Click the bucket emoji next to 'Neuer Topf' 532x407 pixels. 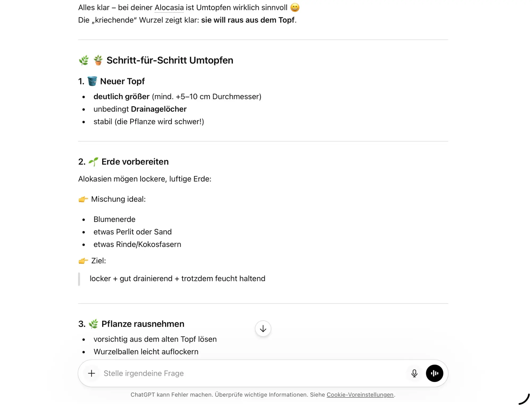click(92, 81)
